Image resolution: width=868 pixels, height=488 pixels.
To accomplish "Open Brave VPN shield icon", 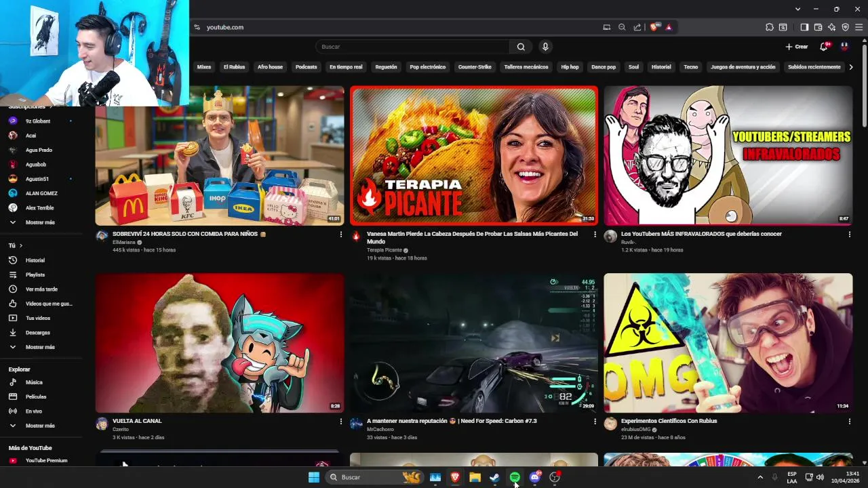I will (x=845, y=27).
